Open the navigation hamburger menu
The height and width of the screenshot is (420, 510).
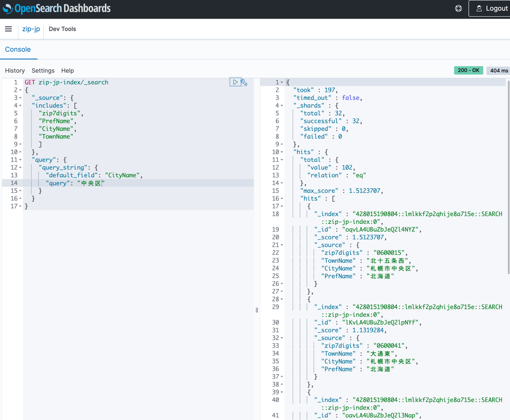coord(9,29)
